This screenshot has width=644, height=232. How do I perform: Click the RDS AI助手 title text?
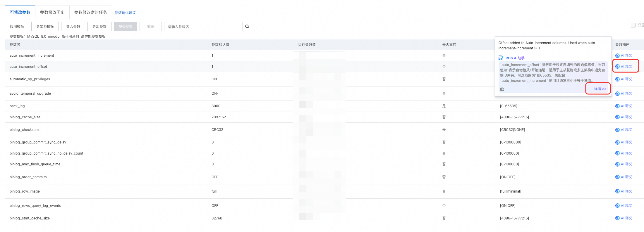pos(515,58)
